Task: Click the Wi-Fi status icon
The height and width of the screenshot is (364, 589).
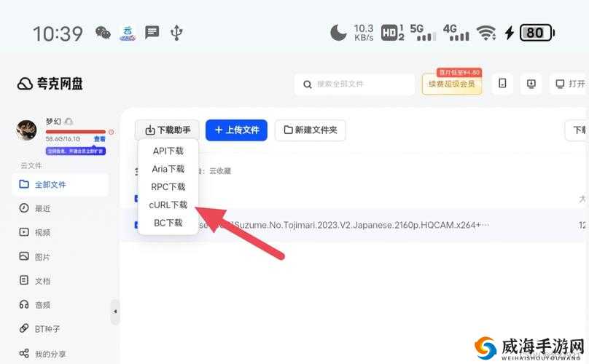Action: pyautogui.click(x=486, y=33)
